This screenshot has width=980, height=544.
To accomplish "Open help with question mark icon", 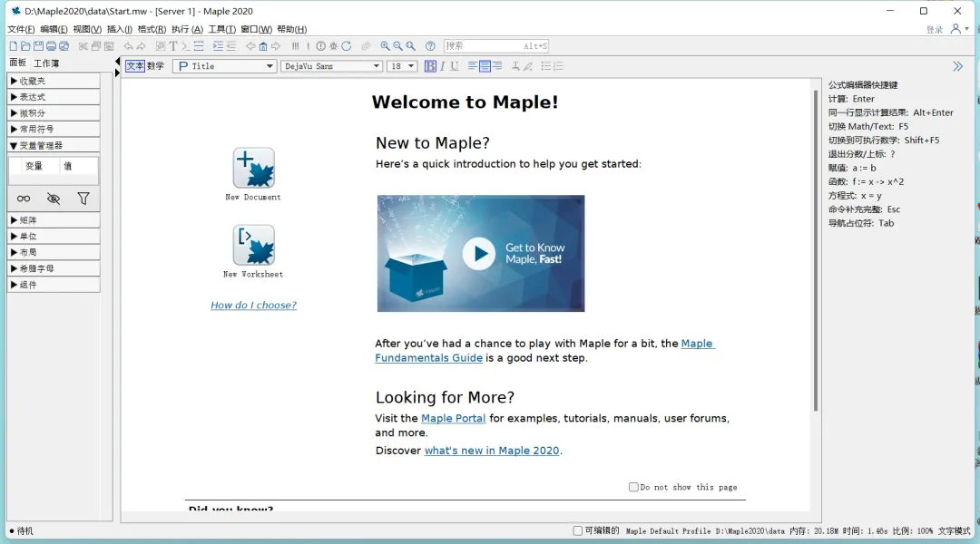I will 430,46.
